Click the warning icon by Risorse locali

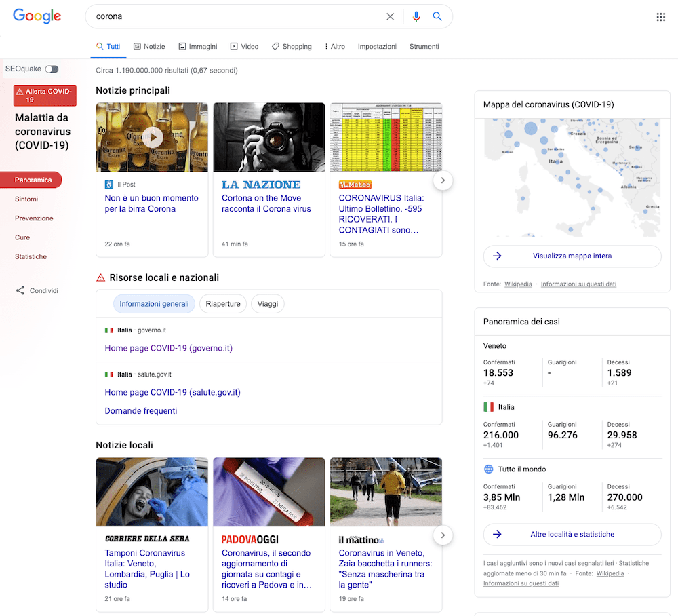(x=101, y=277)
